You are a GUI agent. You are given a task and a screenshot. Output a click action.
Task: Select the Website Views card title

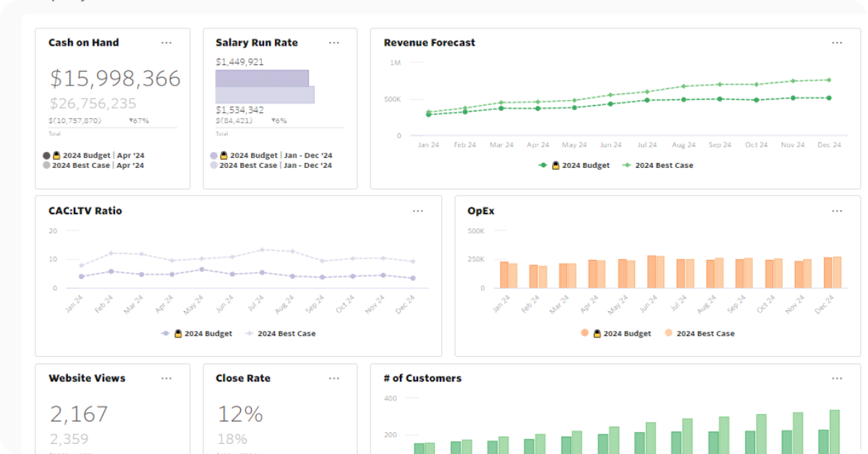87,378
